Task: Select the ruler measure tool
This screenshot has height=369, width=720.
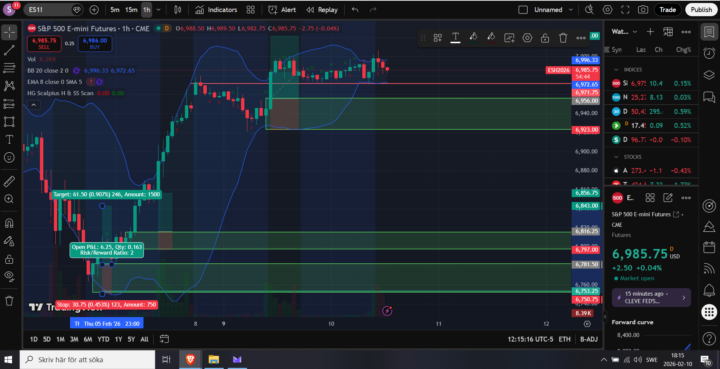Action: [9, 181]
